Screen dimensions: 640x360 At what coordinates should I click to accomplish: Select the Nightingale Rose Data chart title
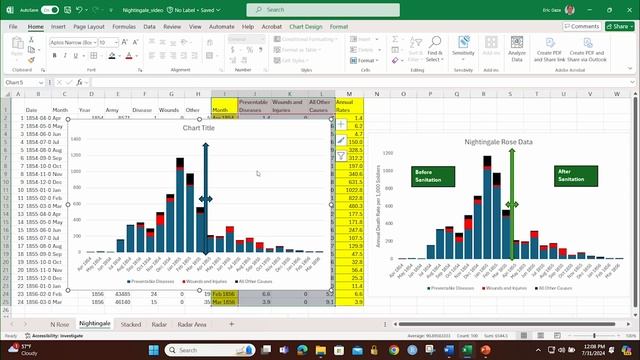498,142
